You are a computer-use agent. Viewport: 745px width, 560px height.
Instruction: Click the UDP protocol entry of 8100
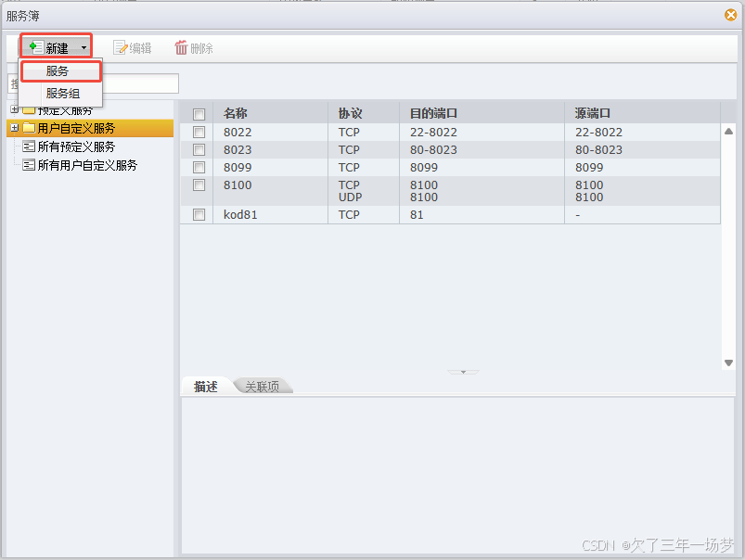(x=350, y=197)
